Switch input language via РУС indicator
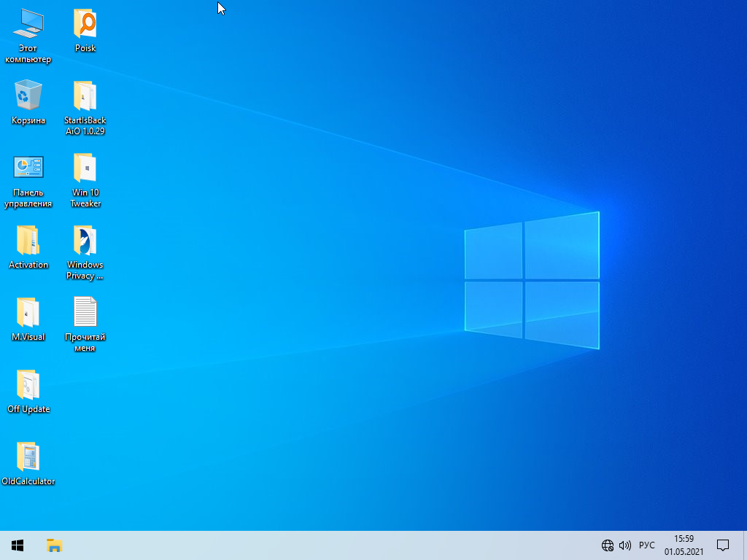Screen dimensions: 747x560 point(646,545)
